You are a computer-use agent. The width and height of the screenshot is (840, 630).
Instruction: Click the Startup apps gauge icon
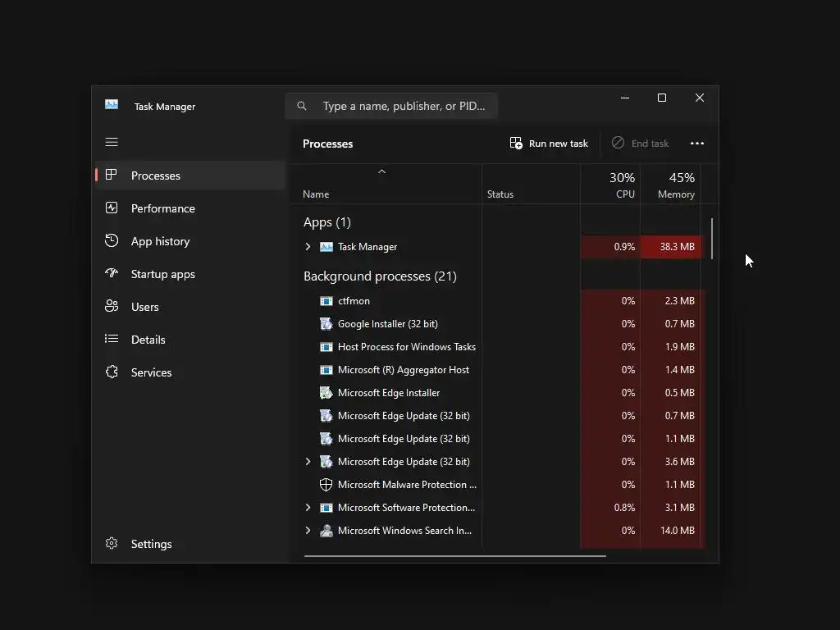112,273
